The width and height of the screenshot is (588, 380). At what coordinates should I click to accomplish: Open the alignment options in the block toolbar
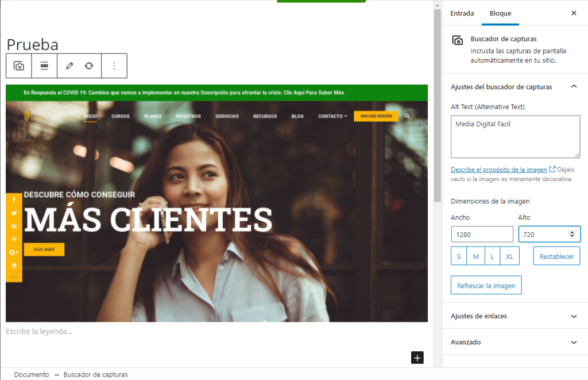tap(44, 66)
